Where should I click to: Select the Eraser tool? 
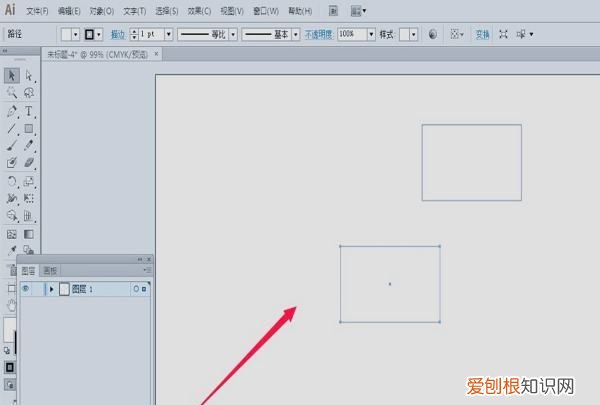coord(29,162)
